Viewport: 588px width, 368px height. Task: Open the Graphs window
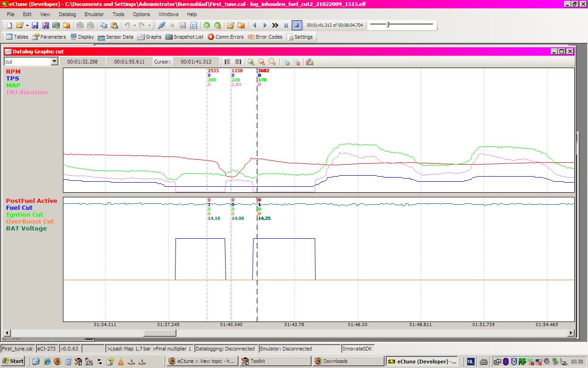(150, 37)
